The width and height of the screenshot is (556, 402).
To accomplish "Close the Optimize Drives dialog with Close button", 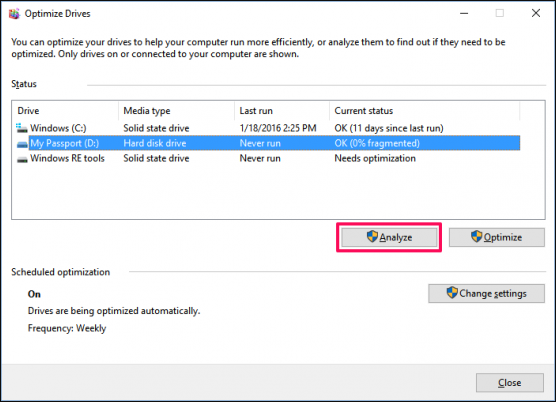I will pyautogui.click(x=510, y=383).
